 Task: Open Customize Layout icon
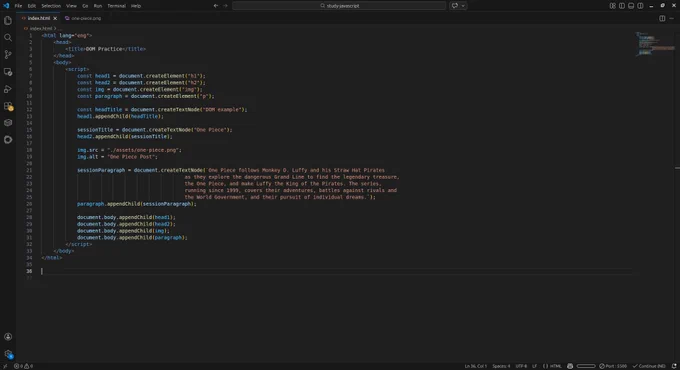coord(612,6)
